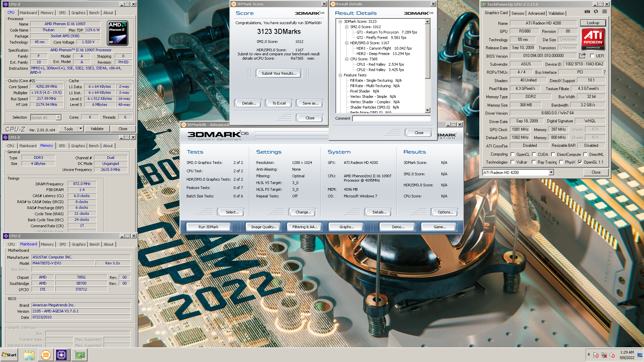Screen dimensions: 644x362
Task: Toggle the OpenGL 1.1 checkbox
Action: point(580,162)
